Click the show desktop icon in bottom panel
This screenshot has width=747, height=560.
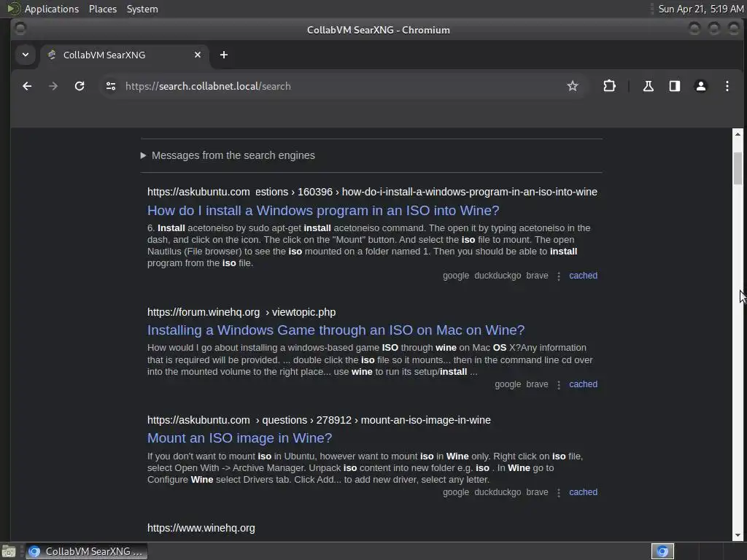(9, 551)
